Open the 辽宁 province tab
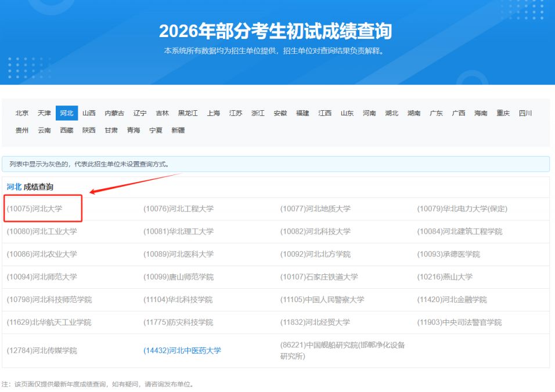The width and height of the screenshot is (555, 392). point(140,113)
